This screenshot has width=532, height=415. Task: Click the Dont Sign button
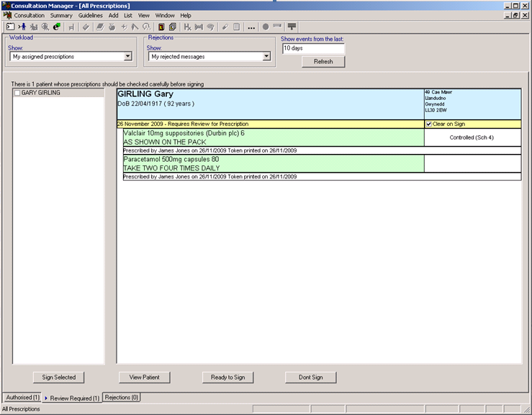point(307,377)
